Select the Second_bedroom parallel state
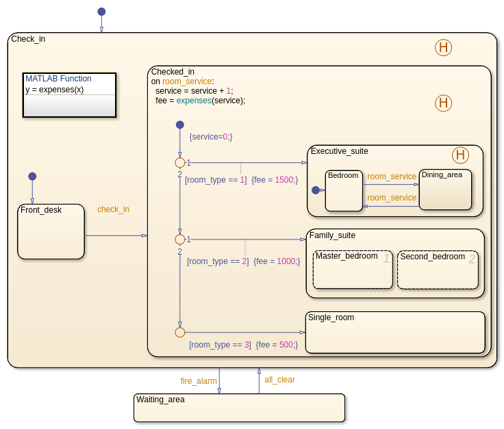 click(x=438, y=270)
